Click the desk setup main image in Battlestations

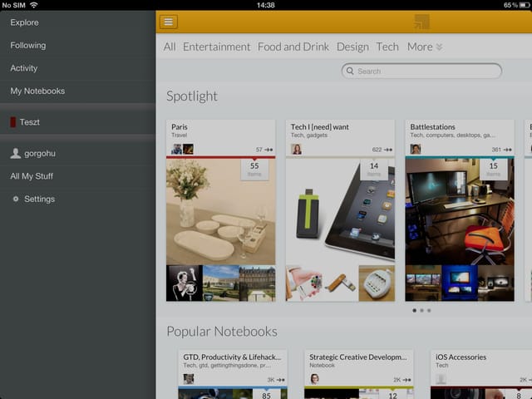(x=460, y=212)
